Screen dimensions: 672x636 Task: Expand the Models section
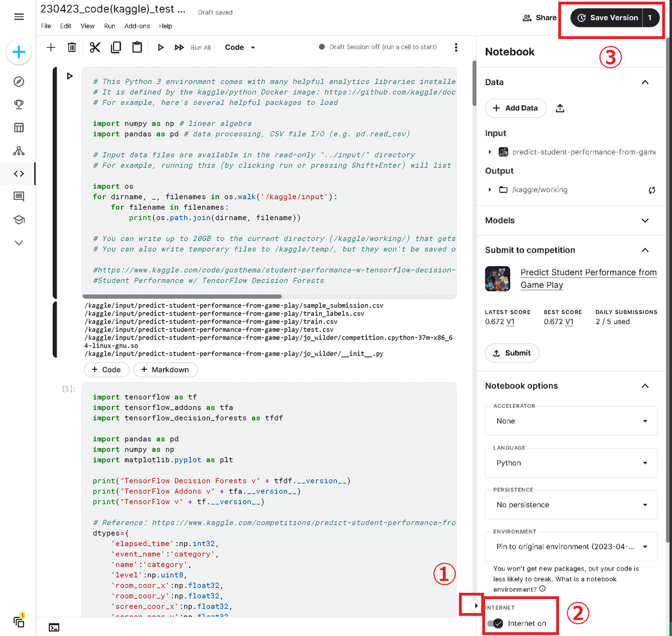click(x=645, y=220)
